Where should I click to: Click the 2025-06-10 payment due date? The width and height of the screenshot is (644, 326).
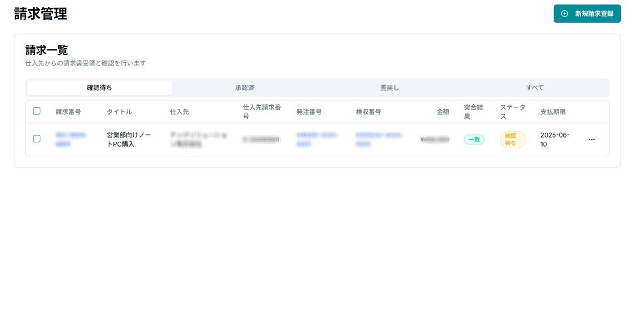pyautogui.click(x=555, y=140)
